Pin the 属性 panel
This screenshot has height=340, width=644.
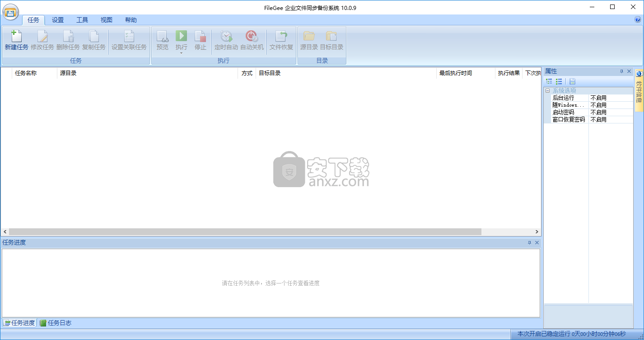click(x=621, y=71)
